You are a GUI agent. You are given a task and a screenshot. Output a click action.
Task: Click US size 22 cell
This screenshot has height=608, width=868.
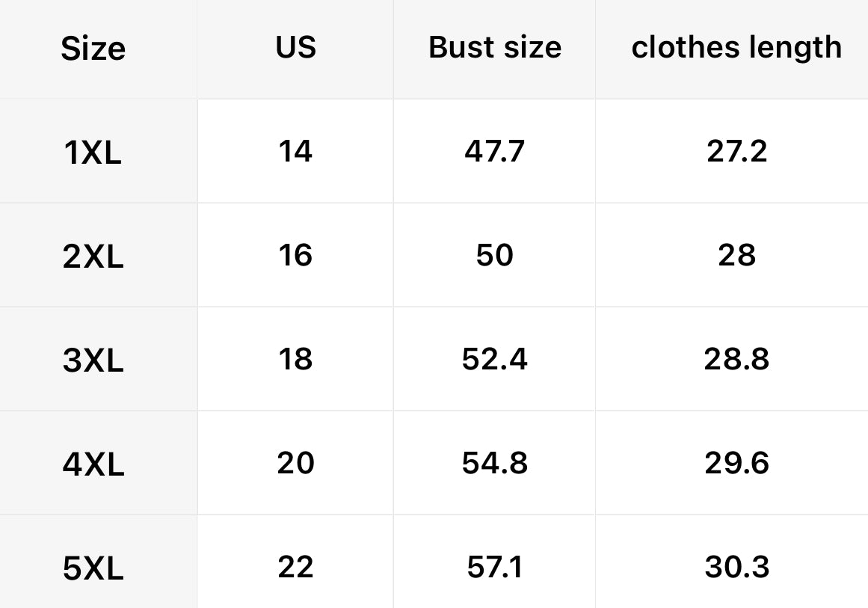[295, 568]
